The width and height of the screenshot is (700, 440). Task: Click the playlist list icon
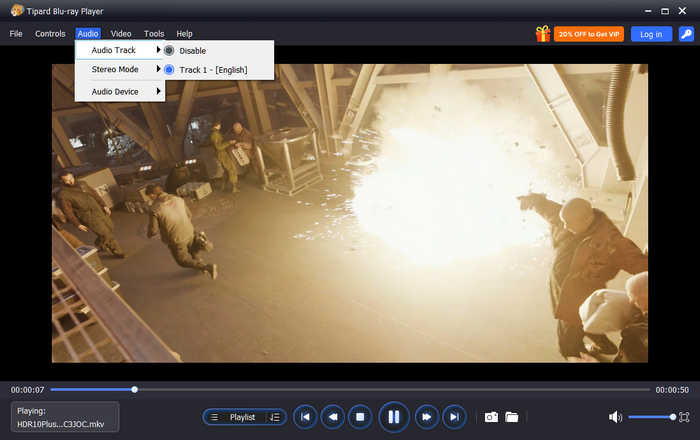point(214,417)
